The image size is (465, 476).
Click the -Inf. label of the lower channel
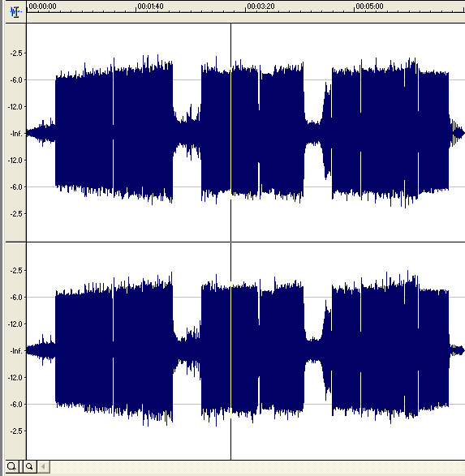click(16, 351)
